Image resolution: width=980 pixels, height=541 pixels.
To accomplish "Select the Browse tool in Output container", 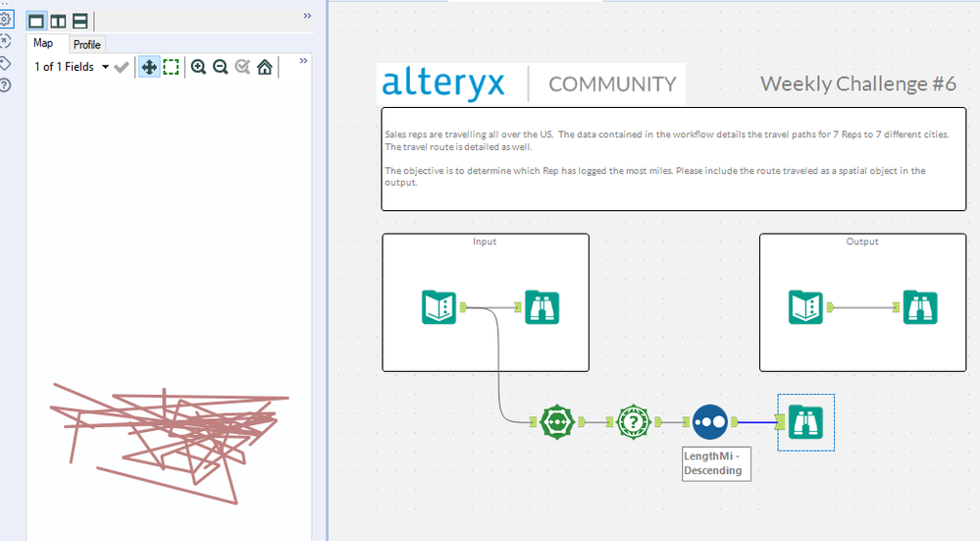I will pyautogui.click(x=920, y=306).
